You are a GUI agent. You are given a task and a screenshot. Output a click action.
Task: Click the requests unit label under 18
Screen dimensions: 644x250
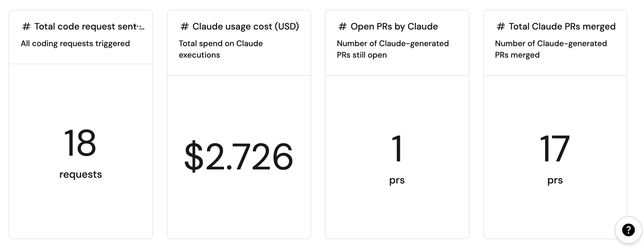(x=81, y=174)
